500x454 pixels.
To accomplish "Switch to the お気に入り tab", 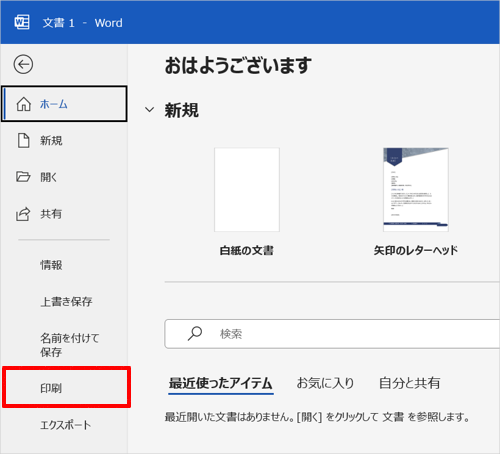I will pos(325,383).
